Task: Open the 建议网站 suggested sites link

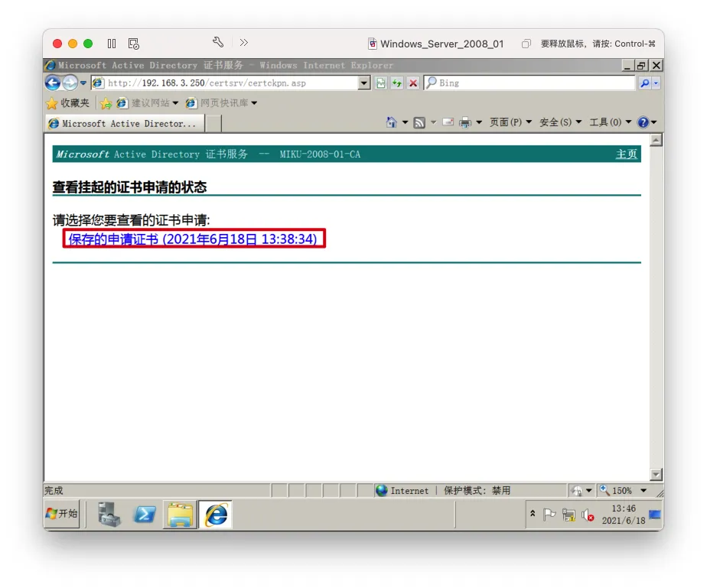Action: point(148,103)
